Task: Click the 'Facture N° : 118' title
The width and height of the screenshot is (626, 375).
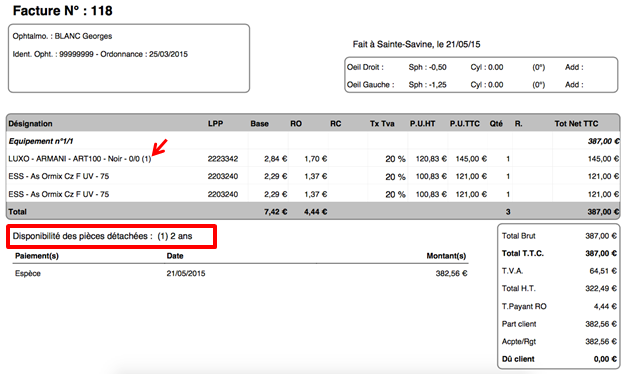Action: coord(63,11)
